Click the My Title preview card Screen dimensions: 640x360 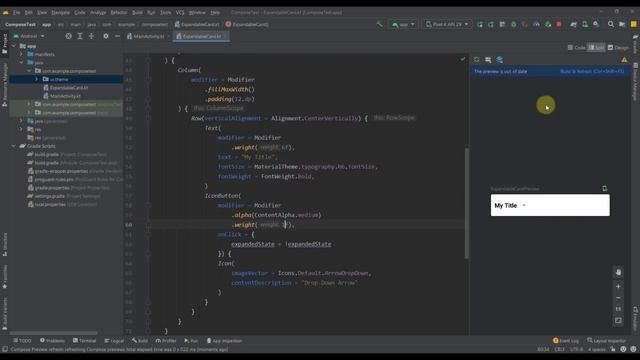(550, 205)
